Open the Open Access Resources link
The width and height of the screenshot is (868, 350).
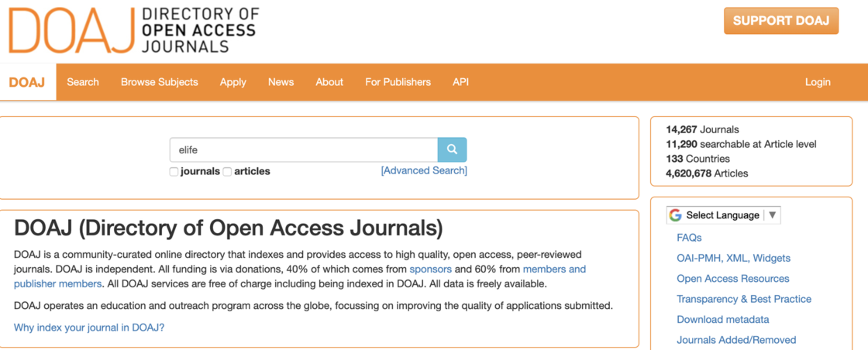click(733, 279)
